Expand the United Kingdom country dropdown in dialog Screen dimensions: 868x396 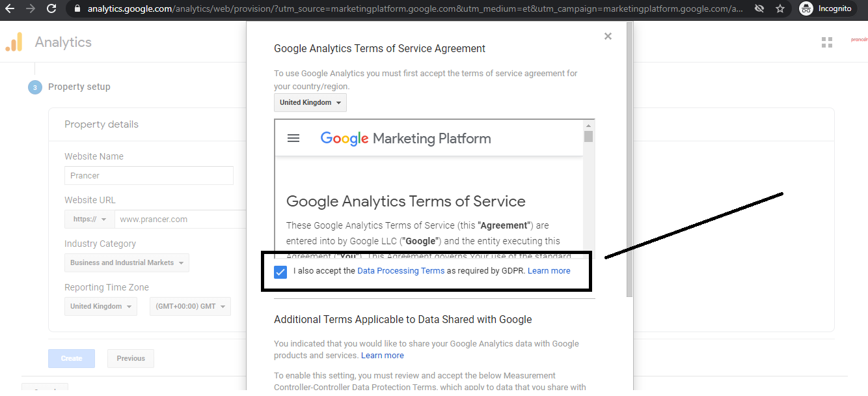(x=310, y=103)
